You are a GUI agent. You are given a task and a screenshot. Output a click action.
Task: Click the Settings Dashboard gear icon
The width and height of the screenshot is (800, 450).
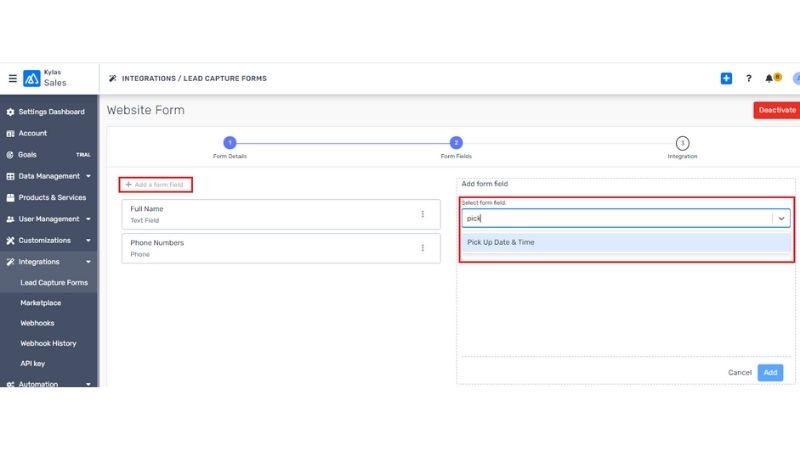click(x=10, y=112)
